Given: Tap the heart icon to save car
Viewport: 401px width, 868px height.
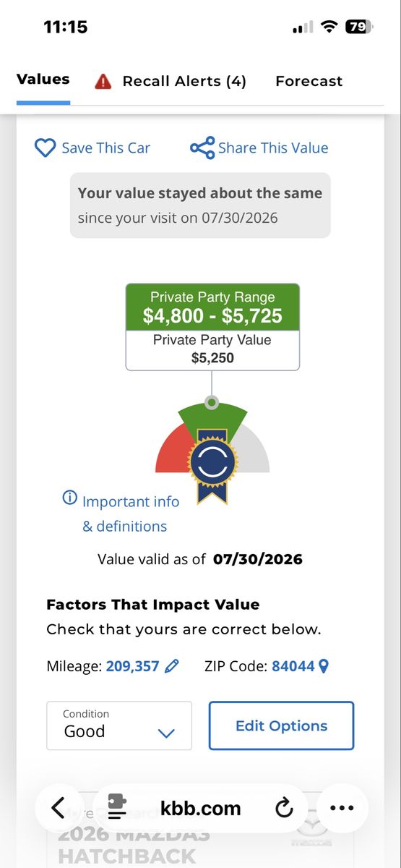Looking at the screenshot, I should (x=45, y=148).
